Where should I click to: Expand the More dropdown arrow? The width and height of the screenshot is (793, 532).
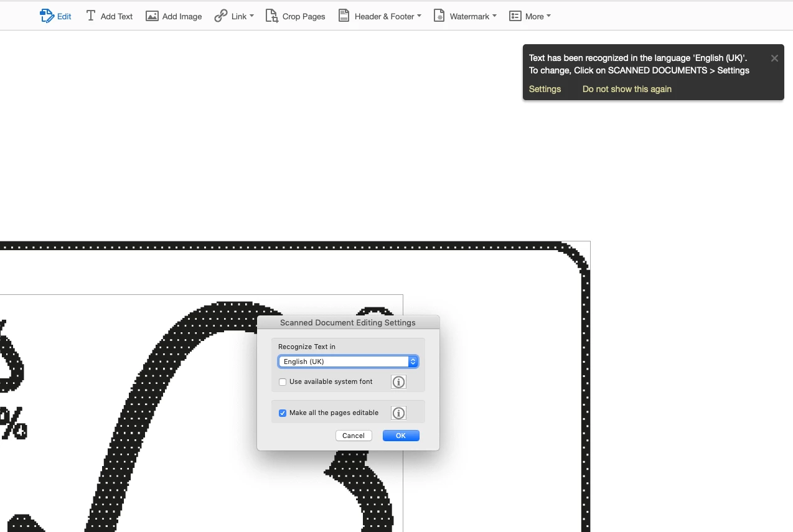click(548, 16)
